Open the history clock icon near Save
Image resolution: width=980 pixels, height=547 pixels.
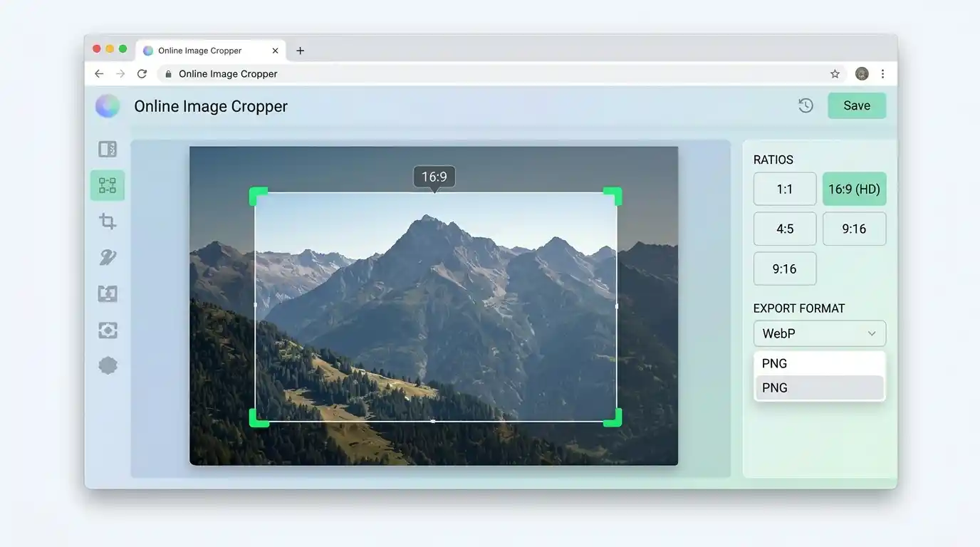click(x=806, y=105)
